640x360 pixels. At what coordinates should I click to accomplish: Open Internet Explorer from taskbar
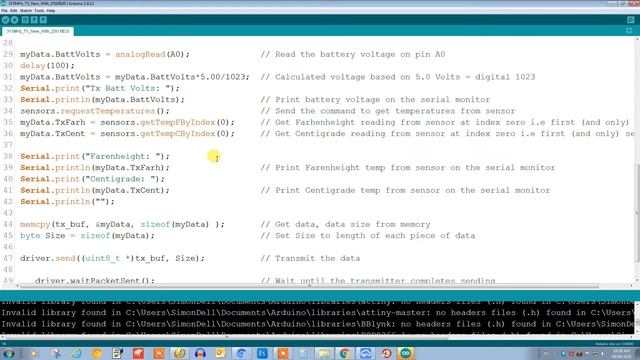coord(76,353)
